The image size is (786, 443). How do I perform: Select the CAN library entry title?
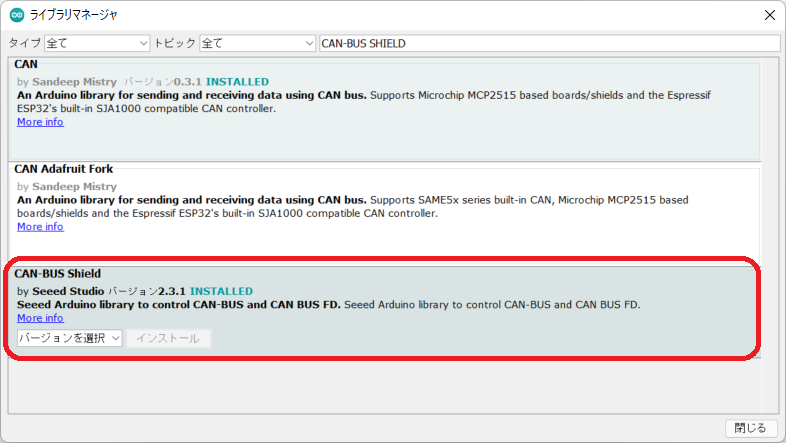[26, 64]
